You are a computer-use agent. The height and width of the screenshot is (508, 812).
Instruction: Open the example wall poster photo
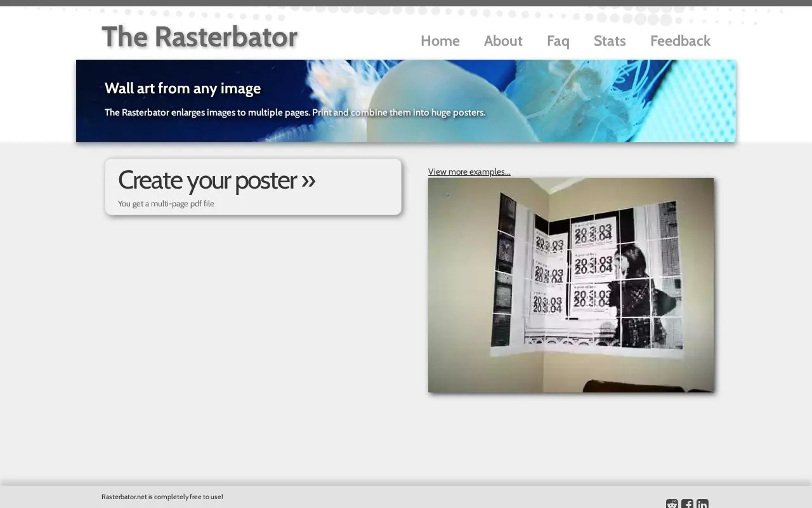571,285
